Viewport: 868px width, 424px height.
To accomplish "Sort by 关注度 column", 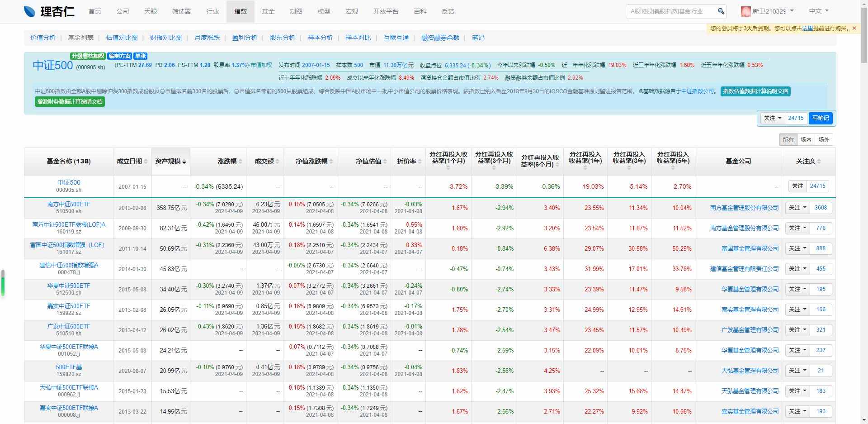I will tap(819, 162).
